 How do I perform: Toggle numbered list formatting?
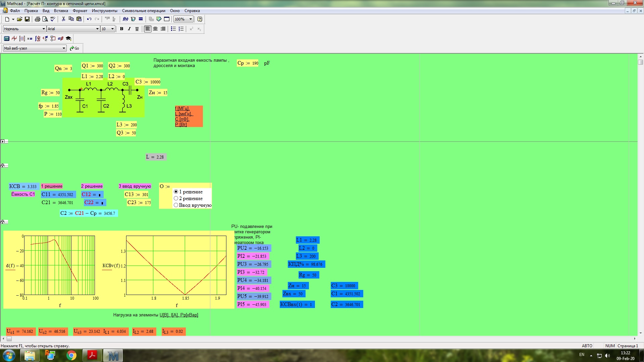click(181, 29)
